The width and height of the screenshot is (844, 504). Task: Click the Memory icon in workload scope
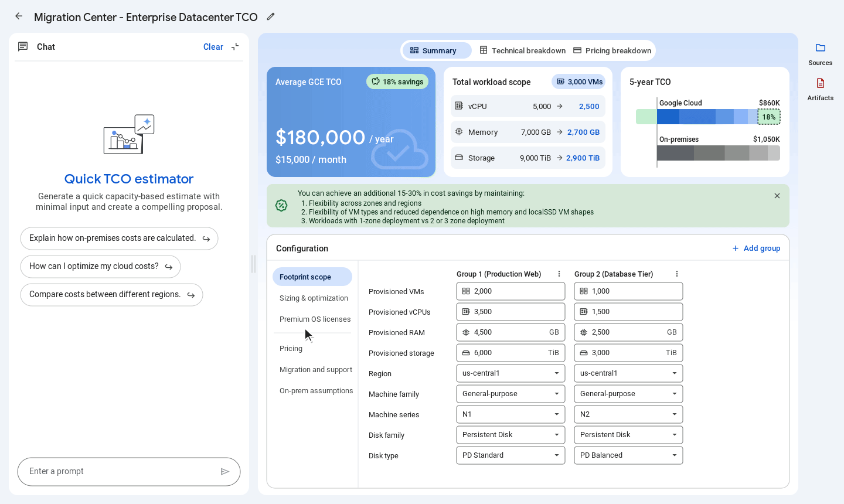pos(459,132)
